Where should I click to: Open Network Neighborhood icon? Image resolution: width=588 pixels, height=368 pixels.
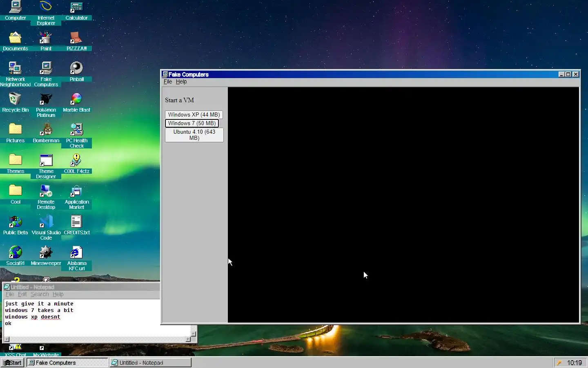(x=15, y=74)
